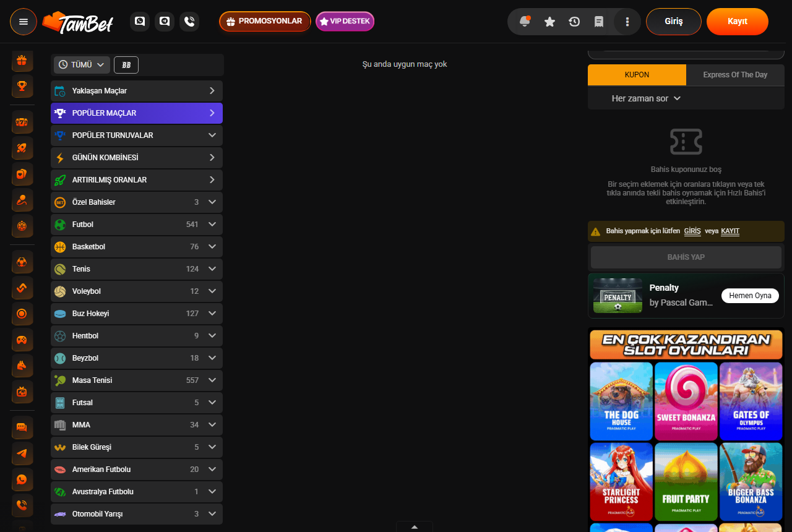Open the 'Her zaman sor' dropdown
The image size is (792, 532).
click(646, 98)
